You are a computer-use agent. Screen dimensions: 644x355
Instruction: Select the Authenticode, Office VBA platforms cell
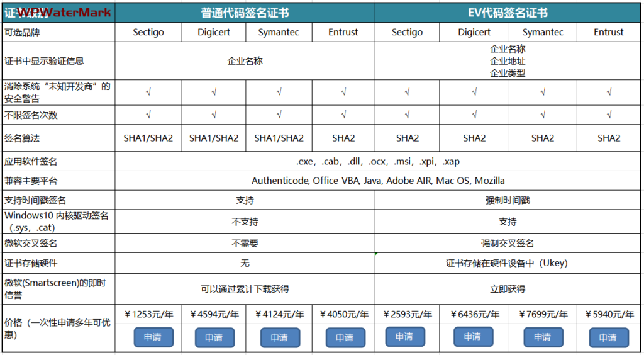(x=378, y=181)
